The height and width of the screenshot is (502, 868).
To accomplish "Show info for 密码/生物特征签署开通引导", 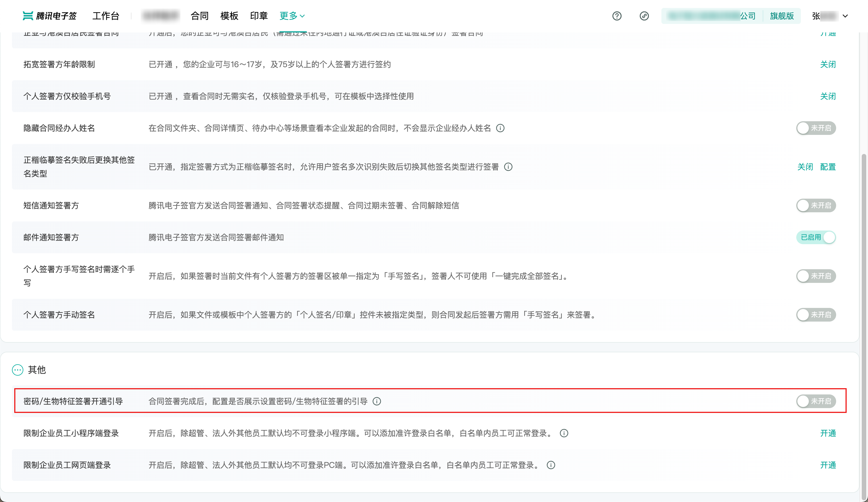I will [377, 401].
